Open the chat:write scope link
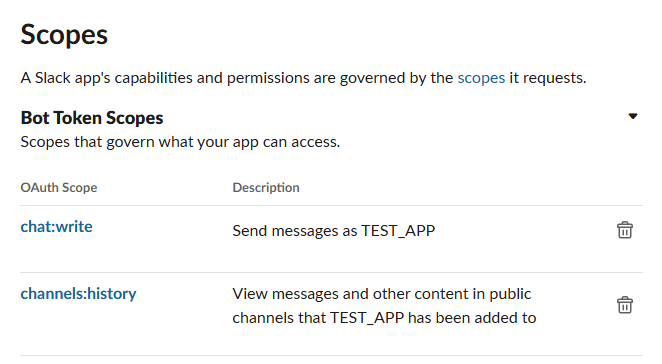Image resolution: width=662 pixels, height=364 pixels. tap(57, 227)
